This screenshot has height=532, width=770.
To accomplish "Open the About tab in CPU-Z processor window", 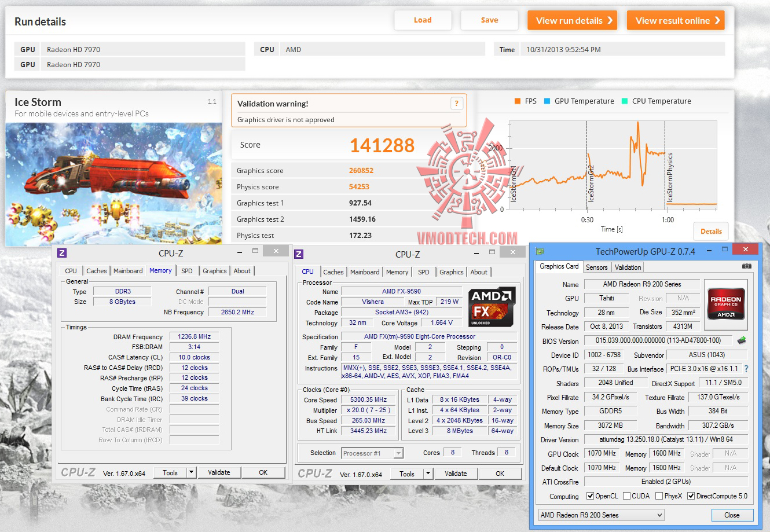I will click(x=479, y=272).
